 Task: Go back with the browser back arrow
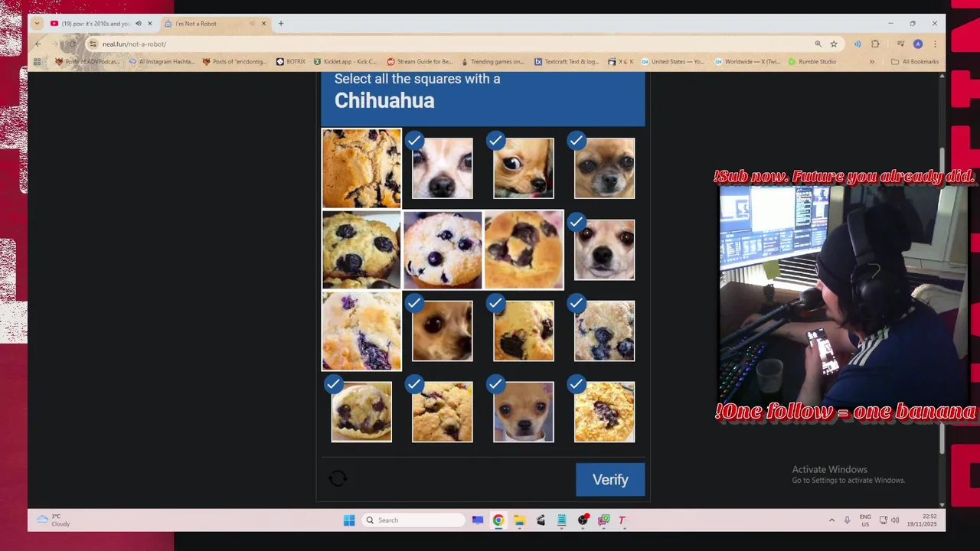pyautogui.click(x=38, y=44)
